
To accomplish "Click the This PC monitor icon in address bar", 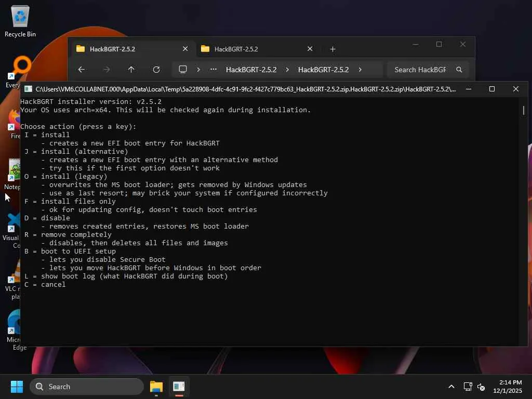I will [183, 70].
